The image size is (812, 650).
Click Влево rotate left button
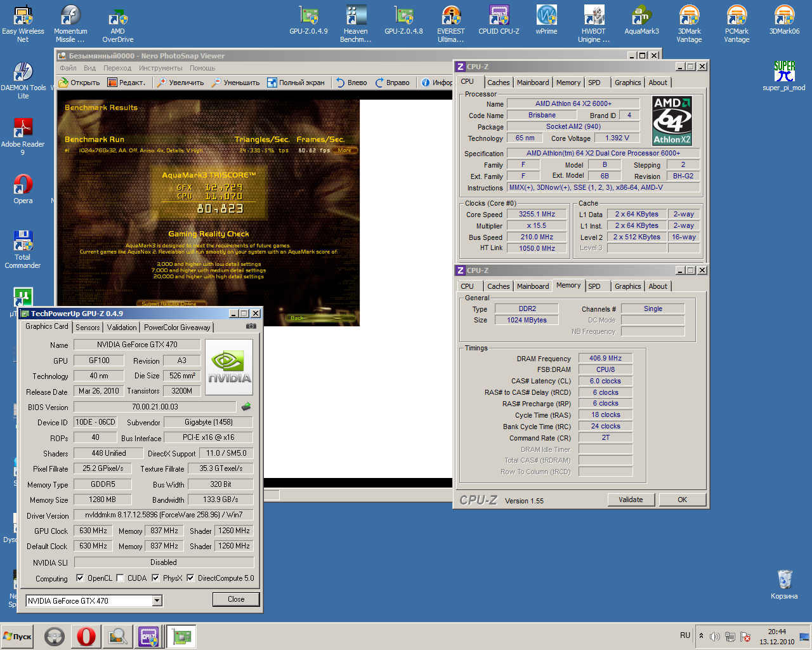[x=351, y=83]
